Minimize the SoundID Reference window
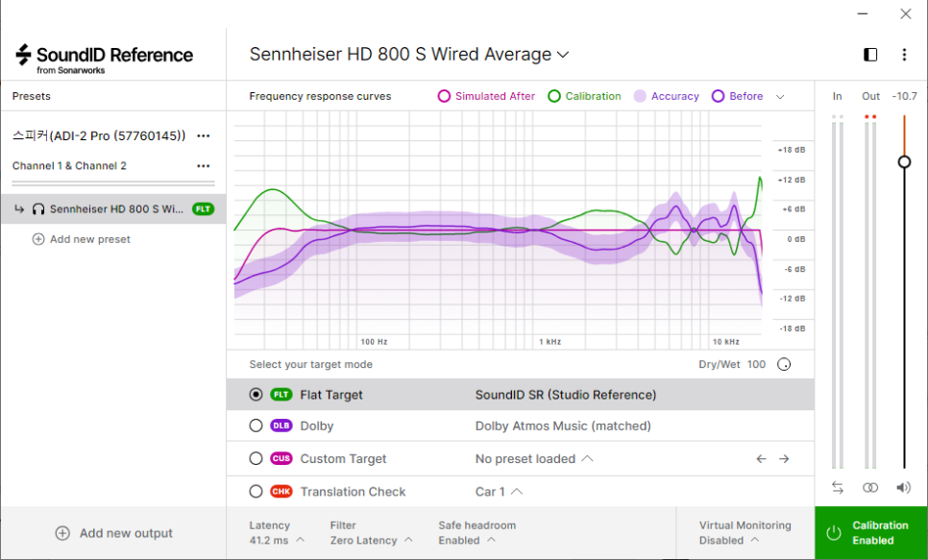Image resolution: width=928 pixels, height=560 pixels. pos(863,13)
